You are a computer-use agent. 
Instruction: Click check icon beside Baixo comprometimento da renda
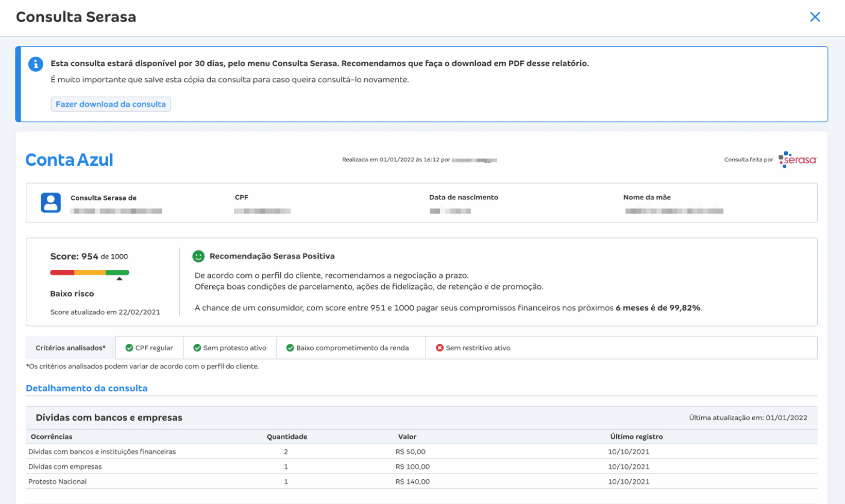290,348
